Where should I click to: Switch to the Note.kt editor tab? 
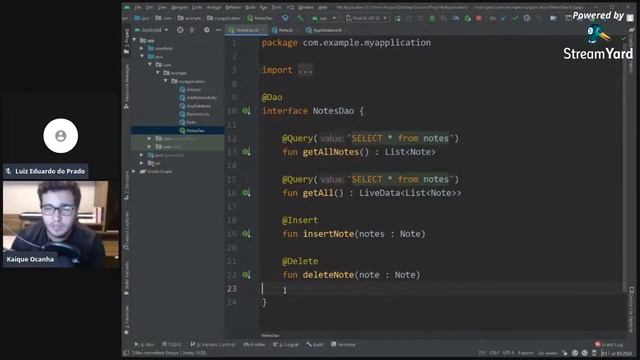click(x=285, y=30)
